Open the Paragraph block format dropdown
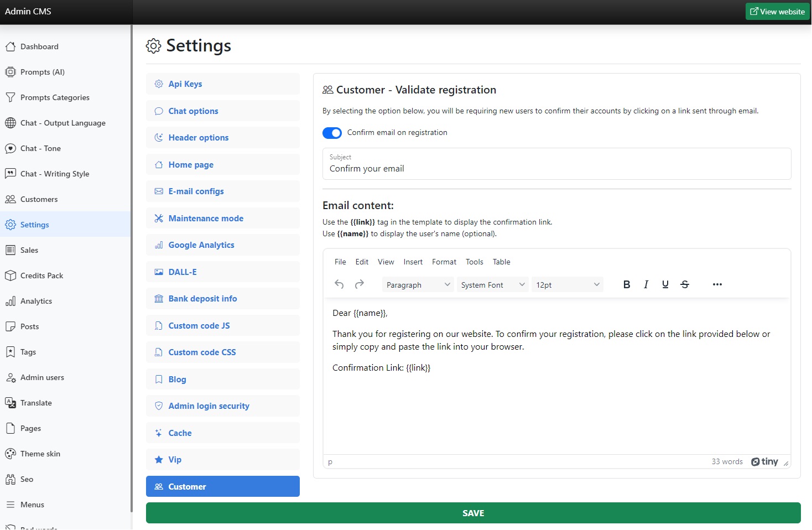Image resolution: width=812 pixels, height=530 pixels. (x=418, y=285)
